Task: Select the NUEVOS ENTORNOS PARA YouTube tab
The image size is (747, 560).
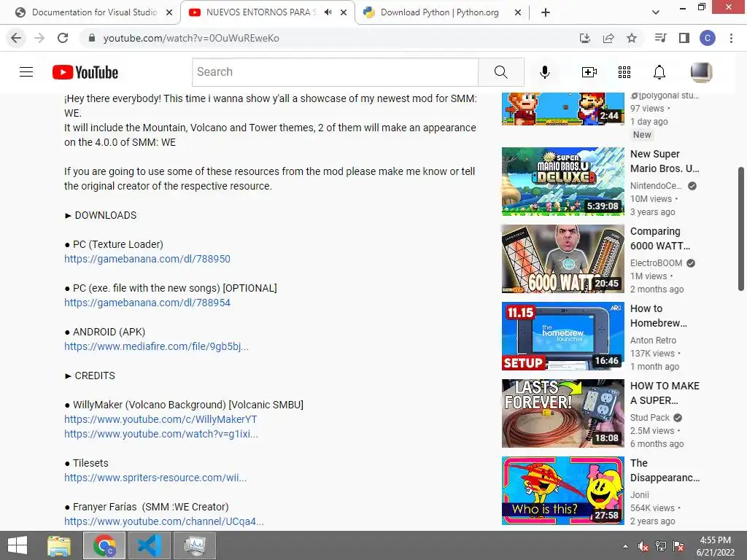Action: (x=260, y=12)
